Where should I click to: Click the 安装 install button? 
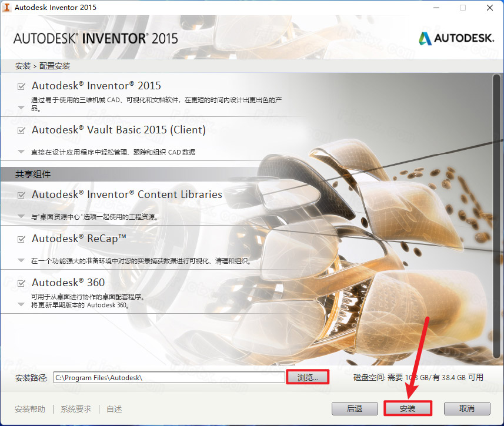pos(408,408)
